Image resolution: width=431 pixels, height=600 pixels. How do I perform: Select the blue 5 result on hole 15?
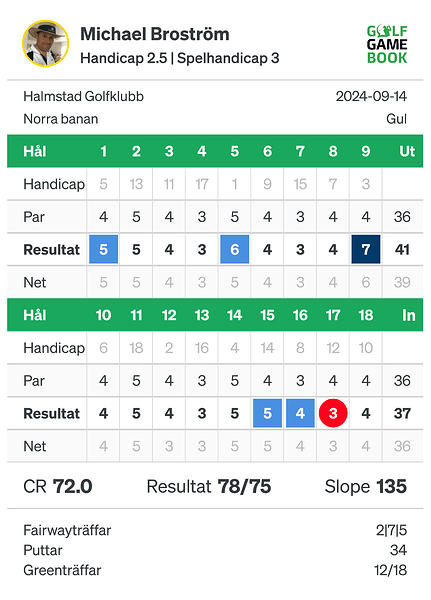267,413
